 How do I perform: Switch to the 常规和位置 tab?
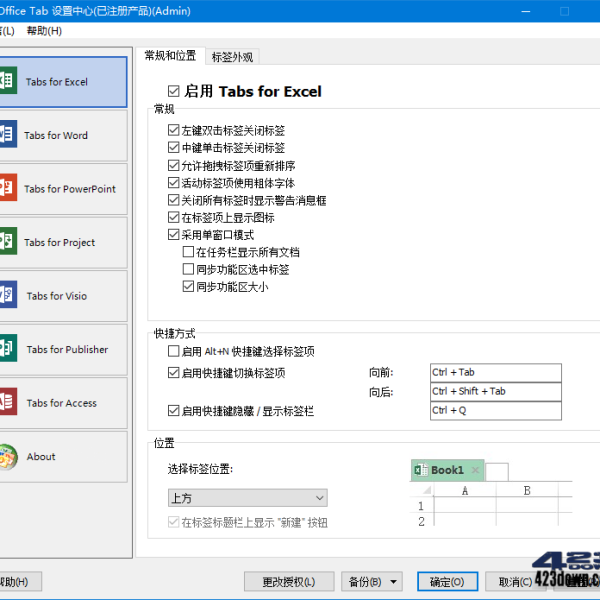[170, 56]
